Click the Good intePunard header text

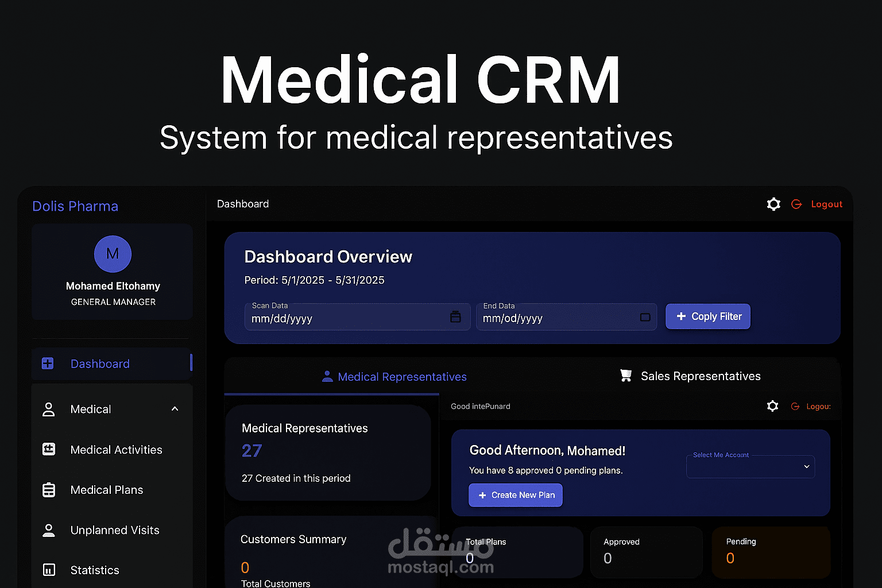481,406
